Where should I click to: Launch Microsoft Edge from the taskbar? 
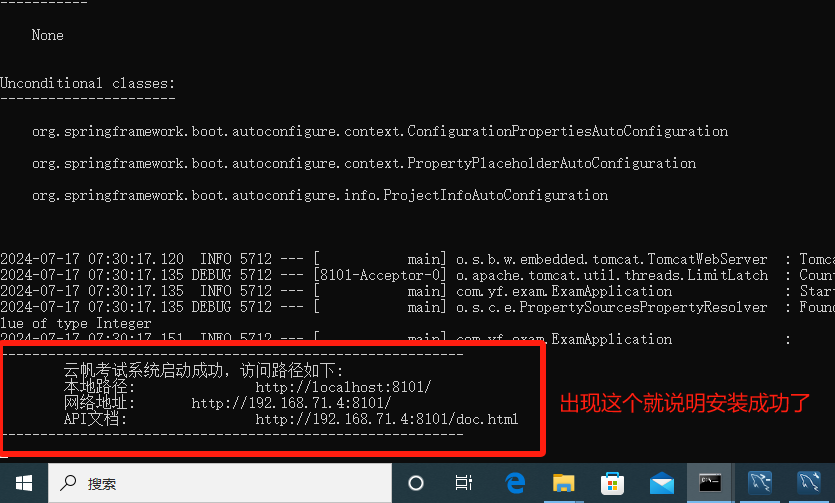[x=515, y=483]
